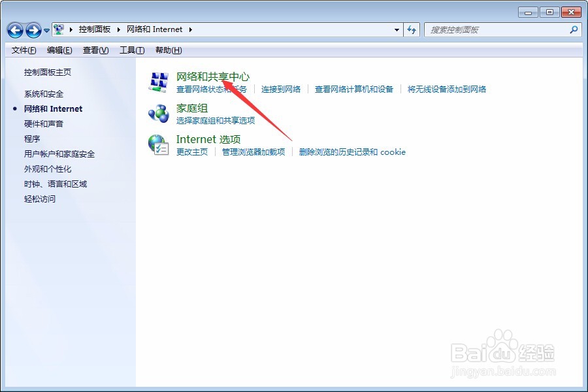
Task: Click the 连接到网络 link
Action: tap(280, 88)
